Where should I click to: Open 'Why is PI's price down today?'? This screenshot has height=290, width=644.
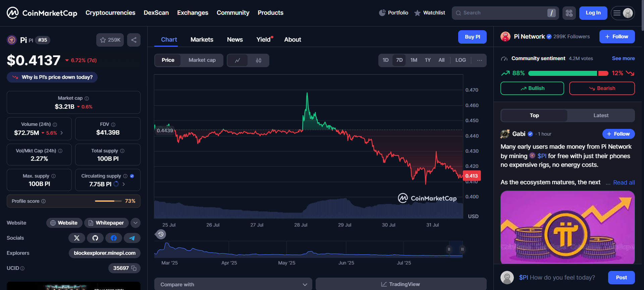[x=52, y=77]
